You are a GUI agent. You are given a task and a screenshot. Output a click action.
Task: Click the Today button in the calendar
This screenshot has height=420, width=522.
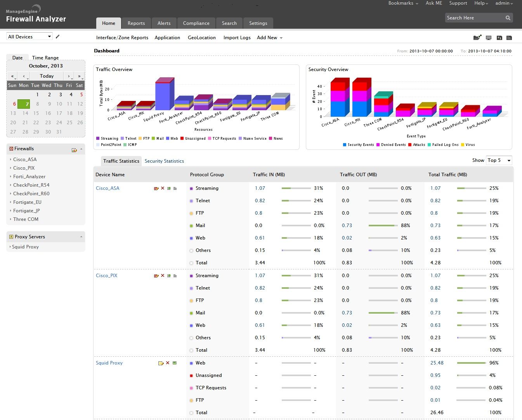click(x=47, y=76)
